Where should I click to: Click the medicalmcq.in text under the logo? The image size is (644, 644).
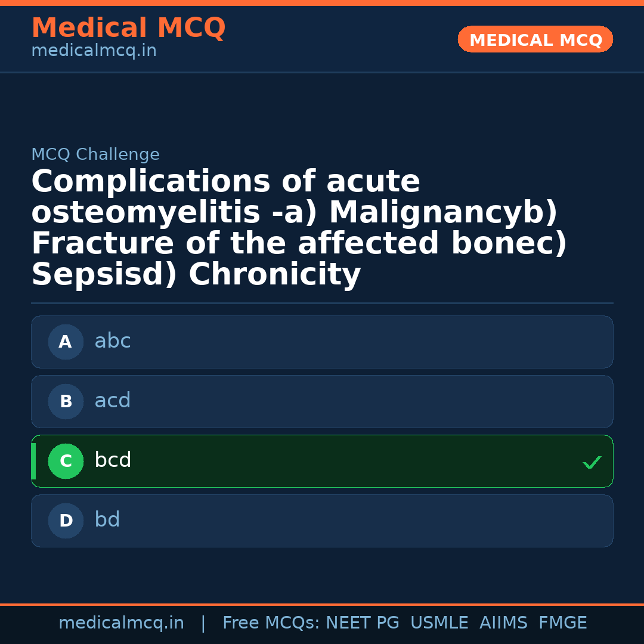tap(94, 50)
